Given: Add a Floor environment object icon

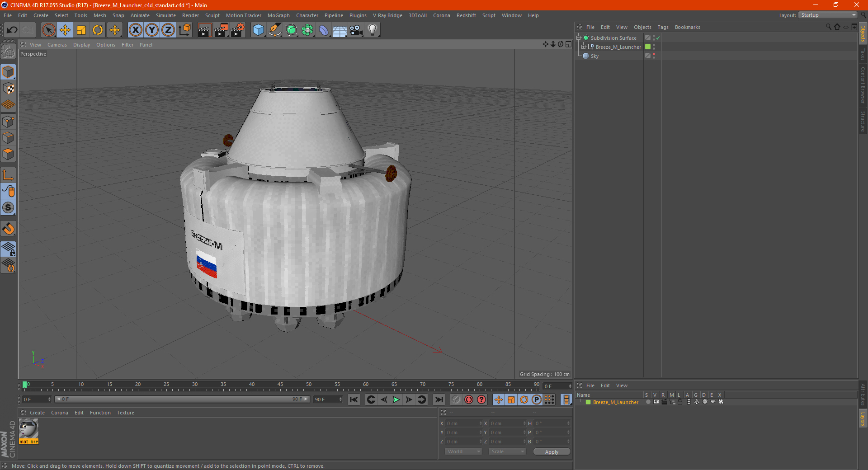Looking at the screenshot, I should 340,30.
